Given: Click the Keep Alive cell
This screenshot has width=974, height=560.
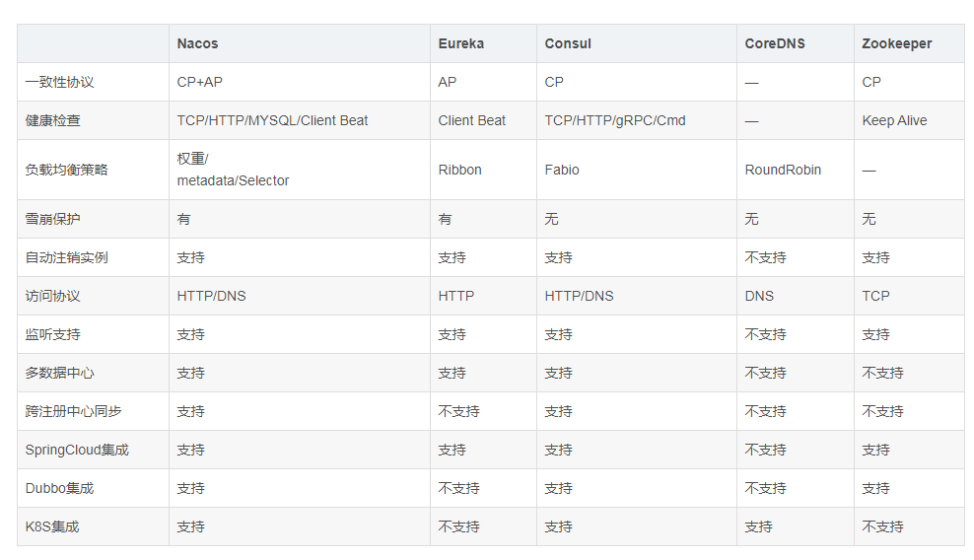Looking at the screenshot, I should 894,120.
